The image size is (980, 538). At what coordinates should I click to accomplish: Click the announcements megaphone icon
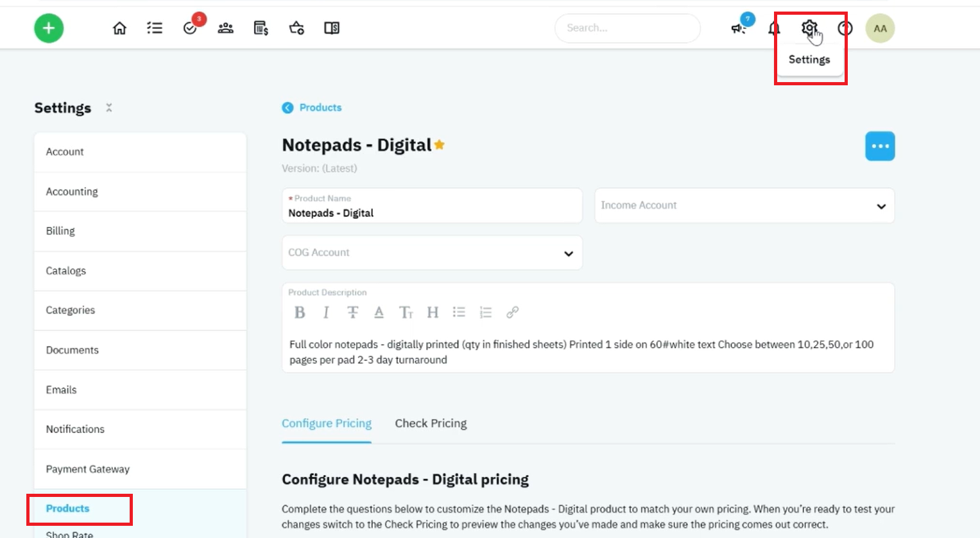coord(739,28)
